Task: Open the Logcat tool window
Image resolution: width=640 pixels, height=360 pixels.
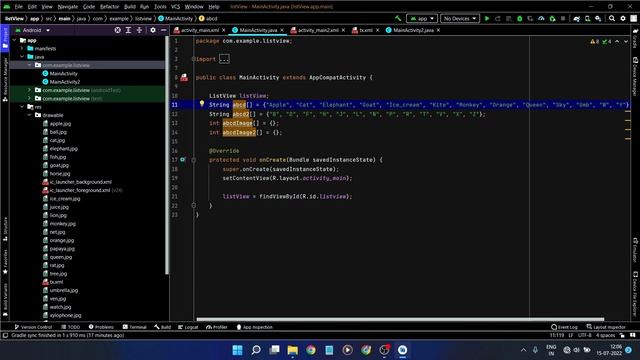Action: pos(188,327)
